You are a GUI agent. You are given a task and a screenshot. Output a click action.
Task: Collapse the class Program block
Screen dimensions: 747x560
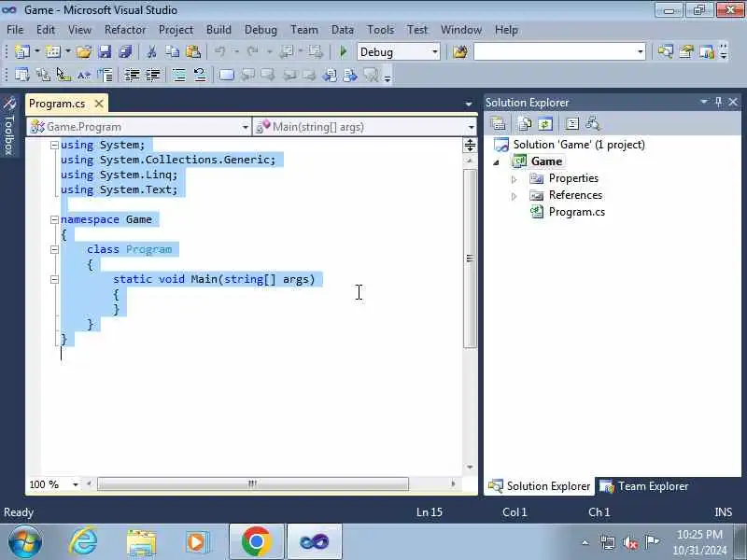pos(54,249)
